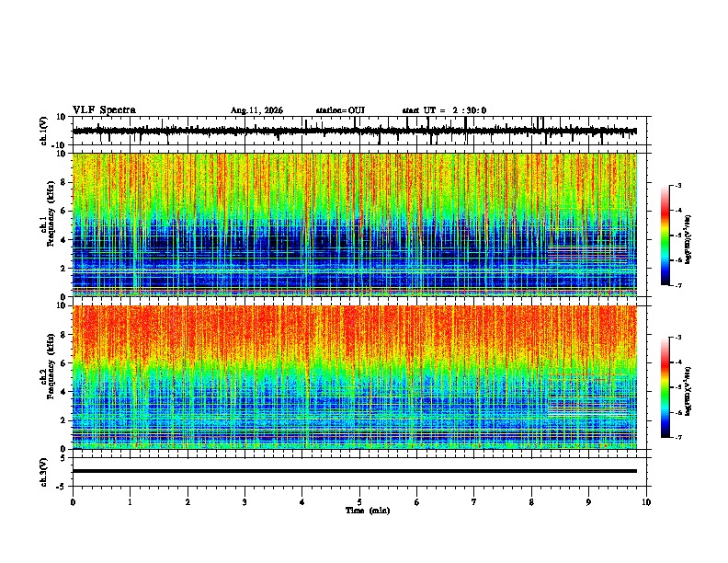Click the "-7" tick on ch.1 colorbar
The image size is (728, 563).
click(x=677, y=285)
